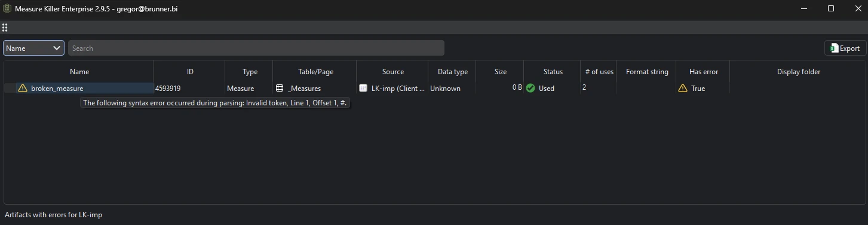This screenshot has width=868, height=225.
Task: Click the syntax error tooltip text
Action: [x=215, y=103]
